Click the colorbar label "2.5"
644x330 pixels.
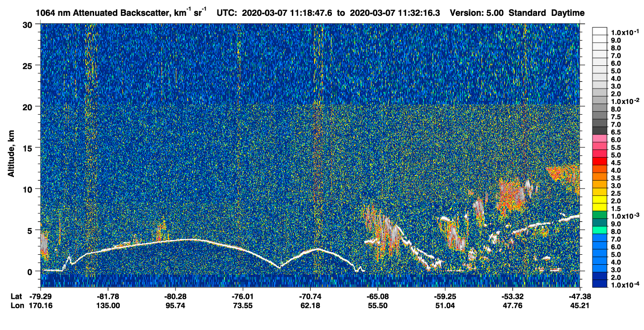coord(616,193)
